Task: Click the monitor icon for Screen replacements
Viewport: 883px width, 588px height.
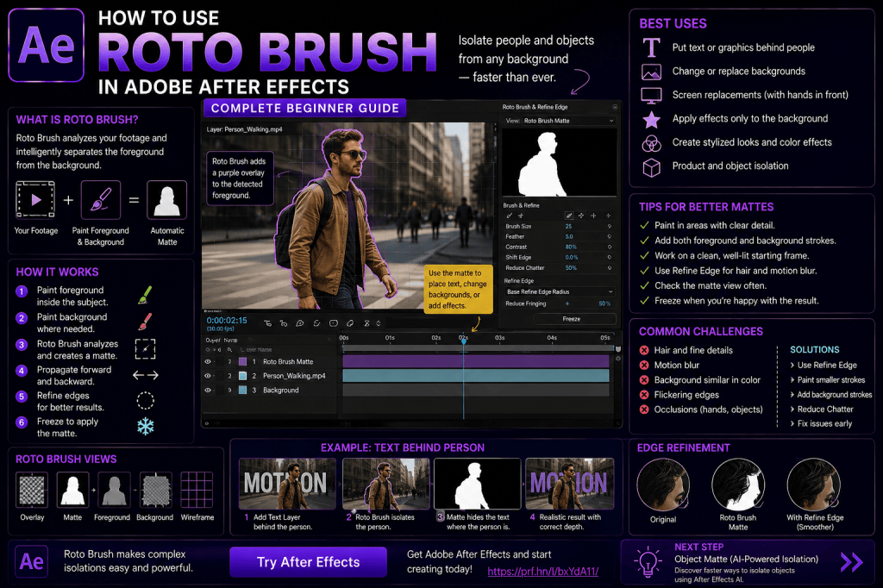Action: pyautogui.click(x=652, y=96)
